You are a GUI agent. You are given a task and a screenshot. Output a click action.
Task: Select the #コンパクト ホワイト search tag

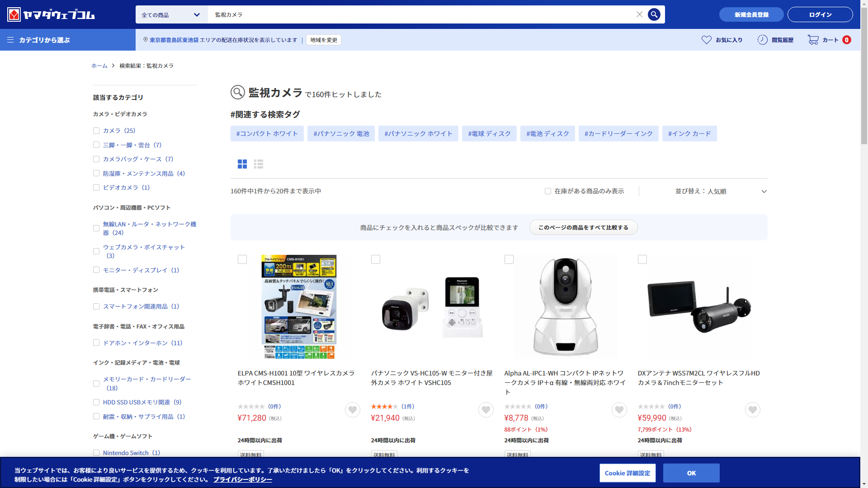[x=267, y=134]
